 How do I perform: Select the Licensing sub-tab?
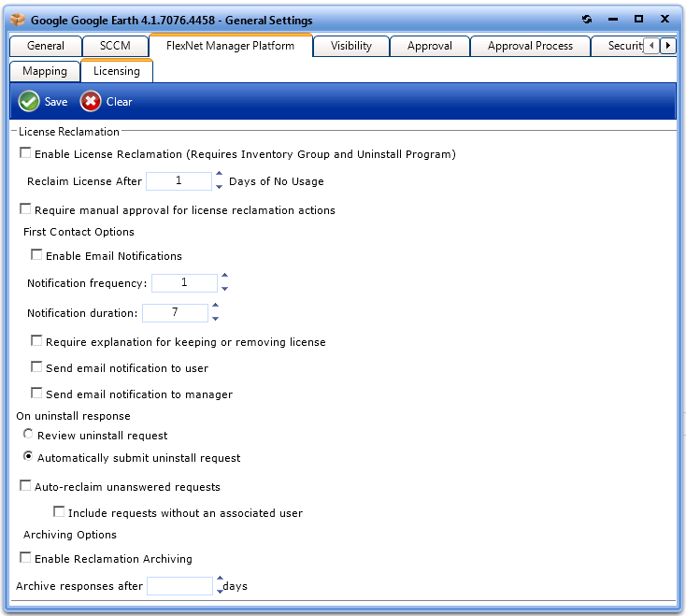tap(117, 71)
